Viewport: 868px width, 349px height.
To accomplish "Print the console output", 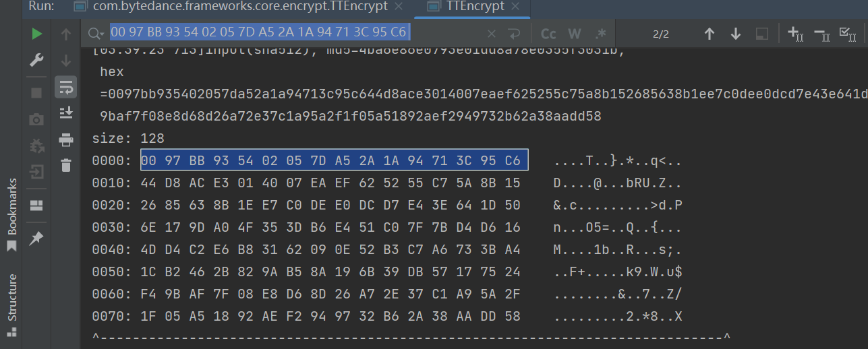I will pos(65,139).
